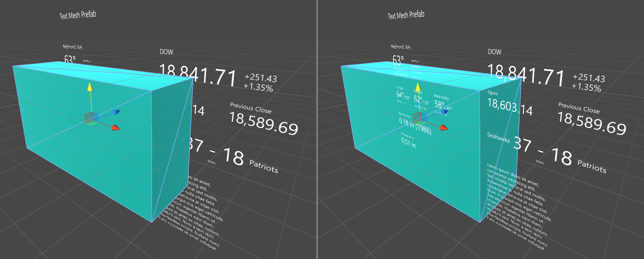Select the right Text Mesh Prefab label
The image size is (644, 259).
(406, 14)
